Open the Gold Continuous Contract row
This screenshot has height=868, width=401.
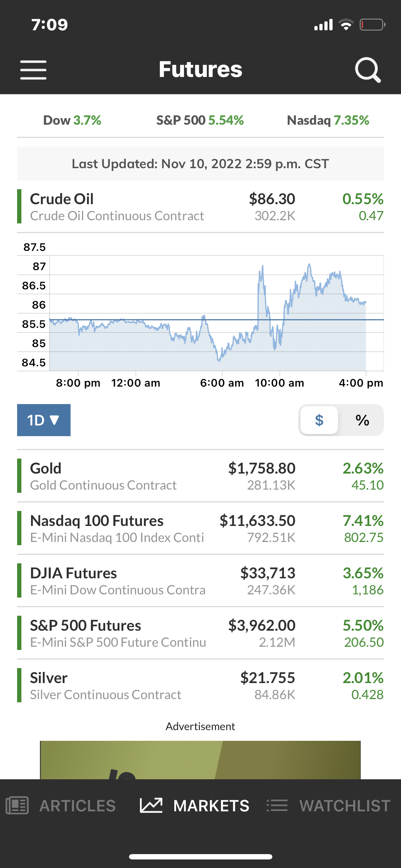(200, 476)
